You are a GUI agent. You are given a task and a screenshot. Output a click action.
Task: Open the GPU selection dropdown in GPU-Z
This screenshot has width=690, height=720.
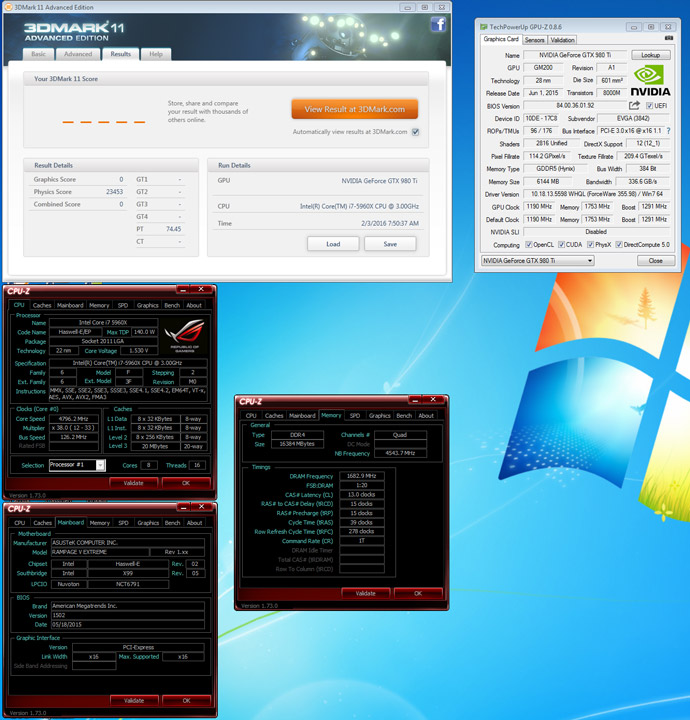coord(538,261)
